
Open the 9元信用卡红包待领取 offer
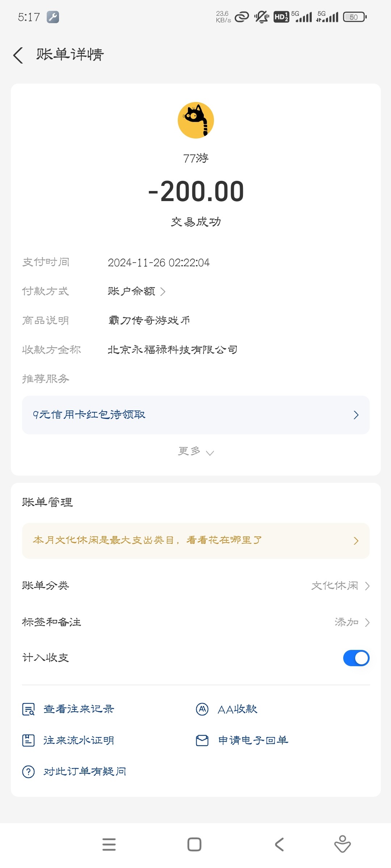click(195, 415)
